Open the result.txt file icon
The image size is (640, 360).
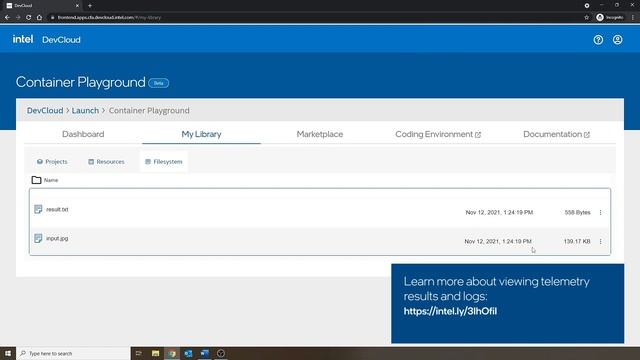click(x=38, y=209)
